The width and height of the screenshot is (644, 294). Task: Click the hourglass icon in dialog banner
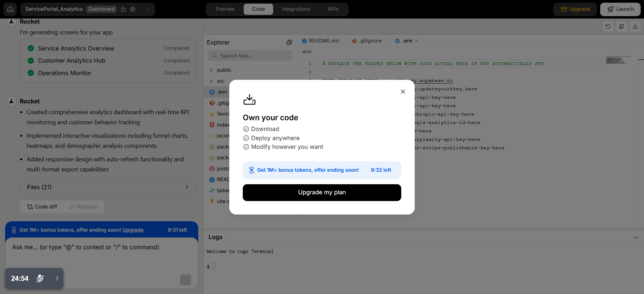click(x=252, y=170)
